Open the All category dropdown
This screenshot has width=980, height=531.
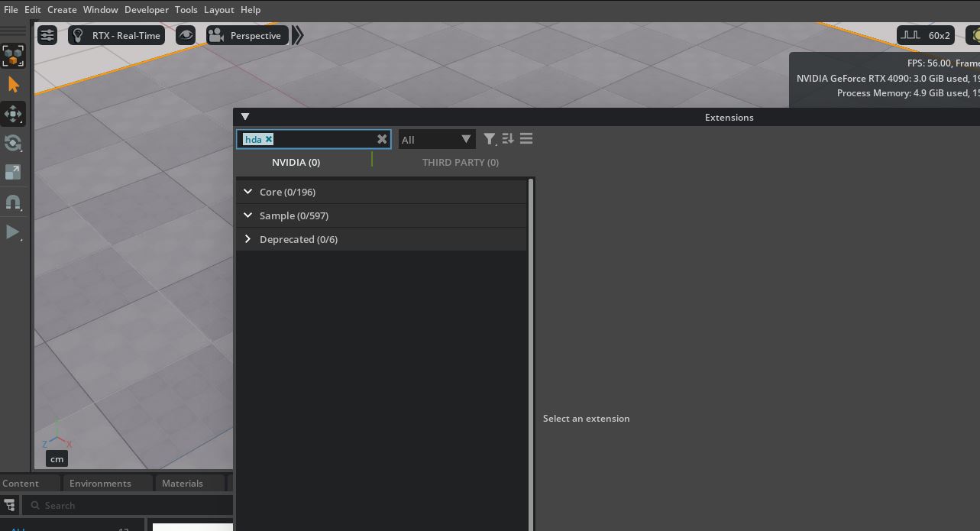(436, 139)
